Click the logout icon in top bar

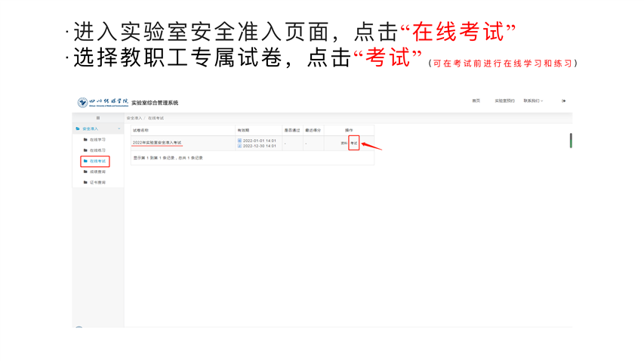[x=564, y=101]
